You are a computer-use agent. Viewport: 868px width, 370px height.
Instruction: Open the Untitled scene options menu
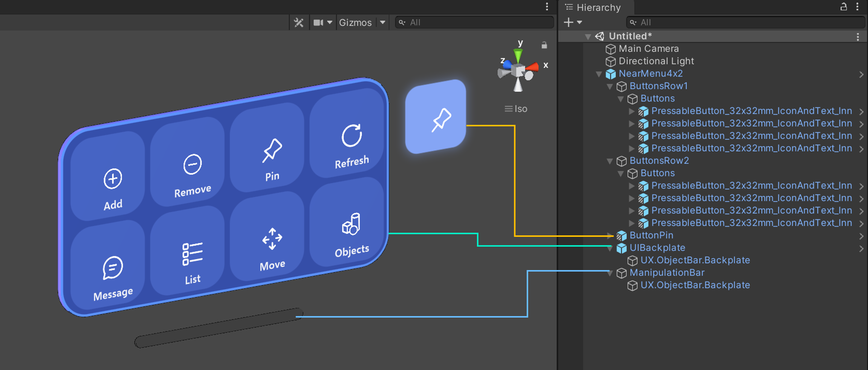coord(858,37)
